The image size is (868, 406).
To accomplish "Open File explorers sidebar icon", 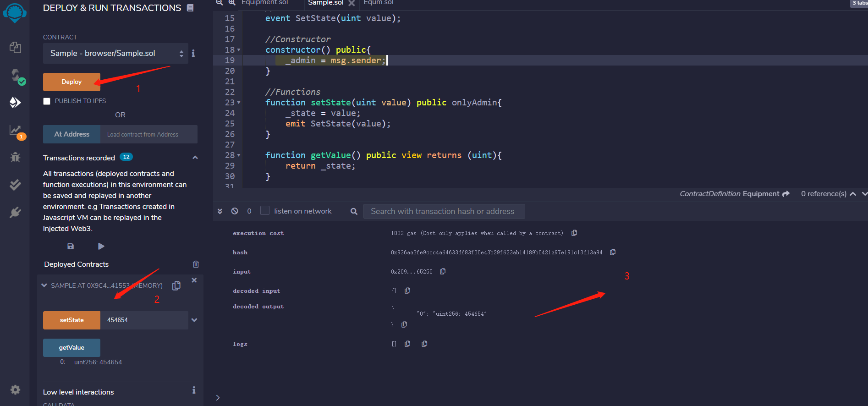I will tap(15, 47).
